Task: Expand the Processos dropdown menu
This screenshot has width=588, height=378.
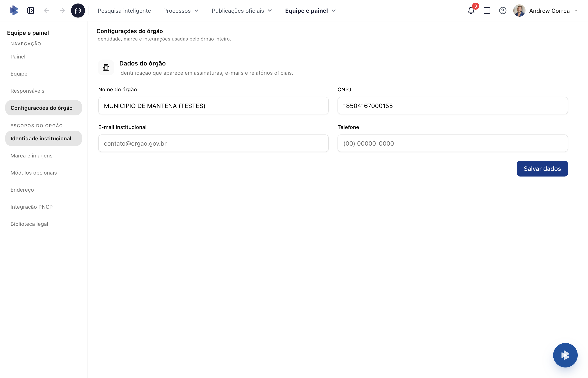Action: (x=181, y=11)
